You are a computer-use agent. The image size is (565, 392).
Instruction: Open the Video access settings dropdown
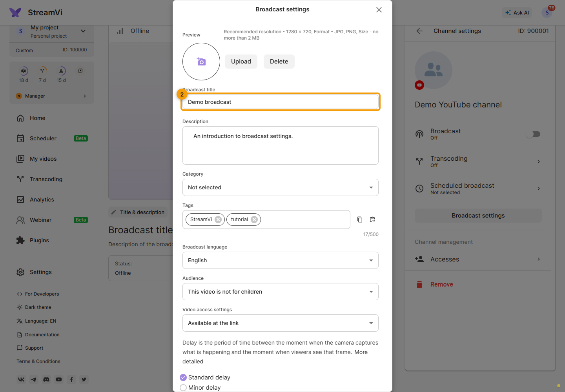pos(281,323)
